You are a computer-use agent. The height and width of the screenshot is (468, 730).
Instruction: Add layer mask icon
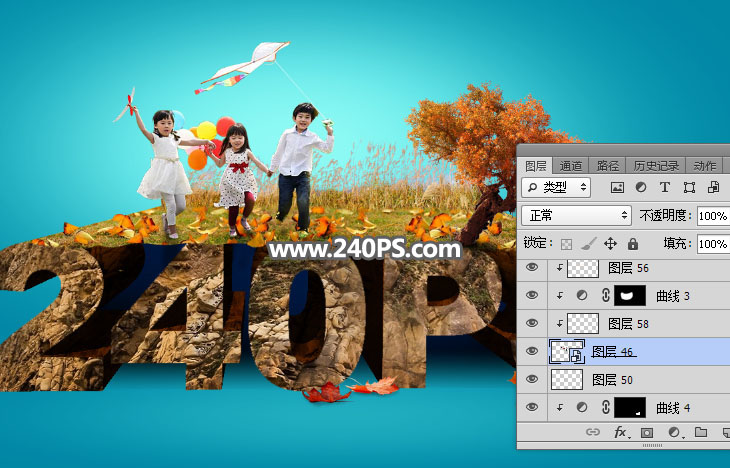click(647, 433)
